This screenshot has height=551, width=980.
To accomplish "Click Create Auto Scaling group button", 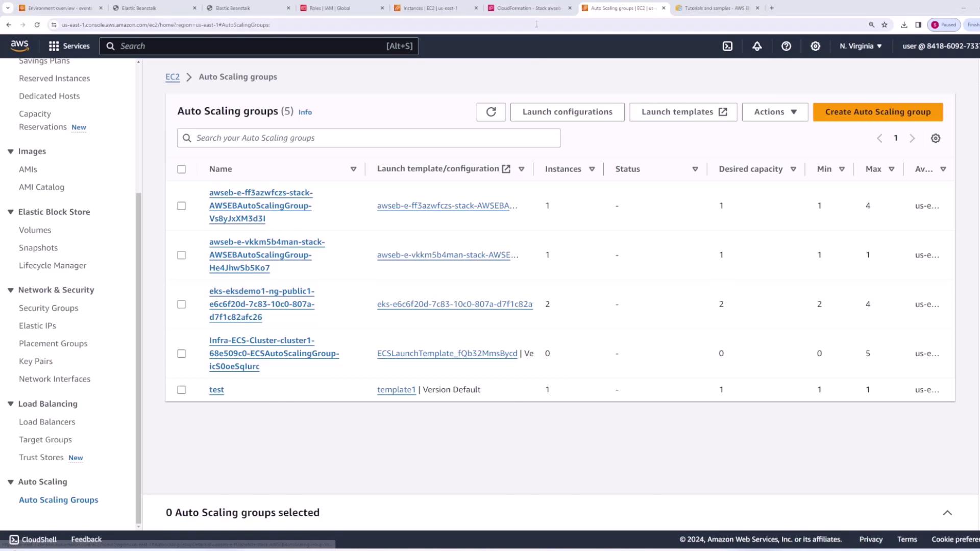I will coord(877,112).
